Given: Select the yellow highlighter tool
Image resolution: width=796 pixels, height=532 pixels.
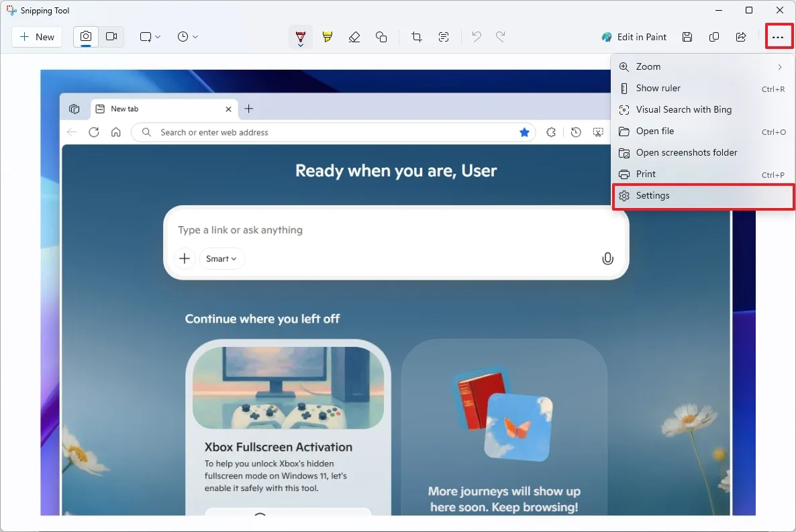Looking at the screenshot, I should [x=328, y=37].
